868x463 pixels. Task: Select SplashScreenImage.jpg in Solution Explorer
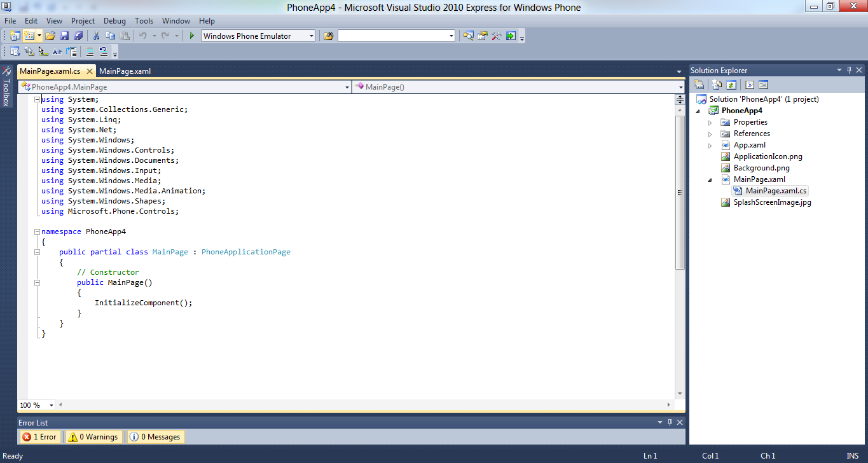click(772, 202)
